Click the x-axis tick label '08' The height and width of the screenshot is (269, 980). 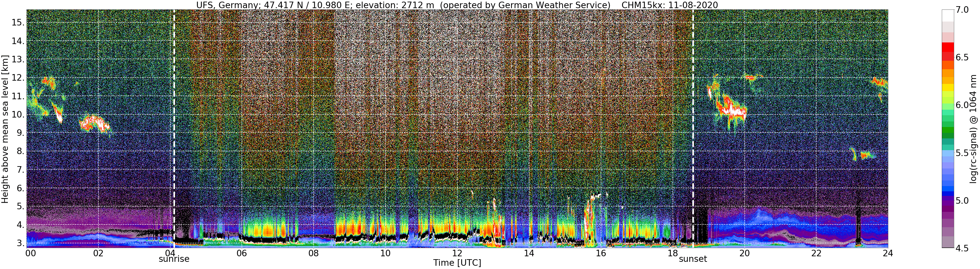click(x=313, y=253)
